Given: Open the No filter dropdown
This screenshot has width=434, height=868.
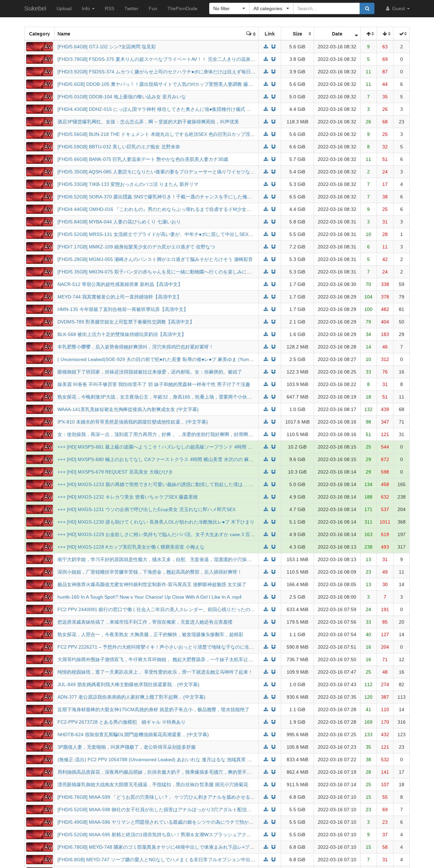Looking at the screenshot, I should (229, 8).
